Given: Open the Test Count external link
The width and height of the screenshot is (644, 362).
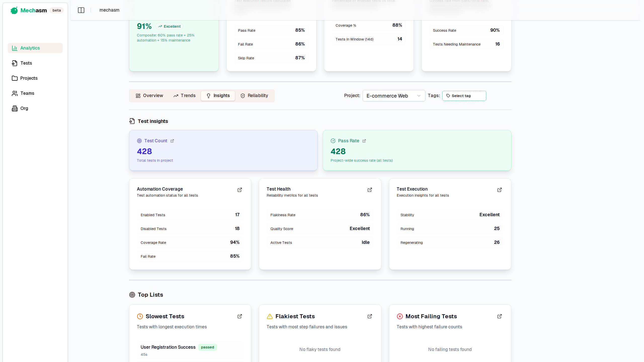Looking at the screenshot, I should click(x=172, y=141).
